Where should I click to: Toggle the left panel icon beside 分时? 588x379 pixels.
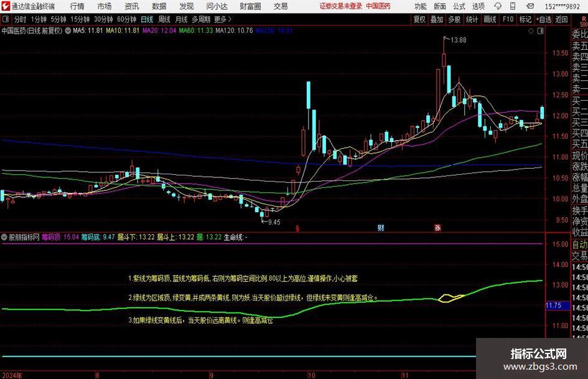pos(6,19)
